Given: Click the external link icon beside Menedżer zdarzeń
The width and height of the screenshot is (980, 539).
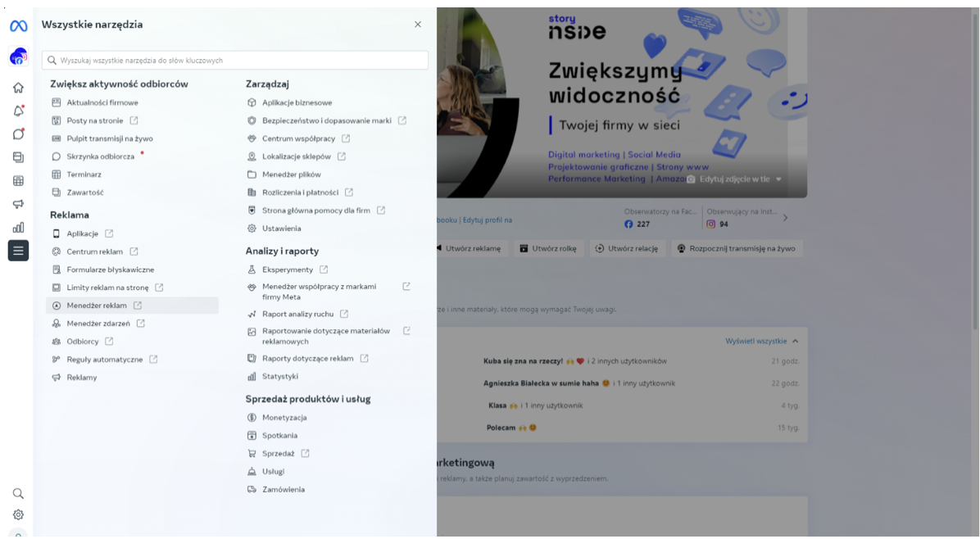Looking at the screenshot, I should click(x=141, y=324).
